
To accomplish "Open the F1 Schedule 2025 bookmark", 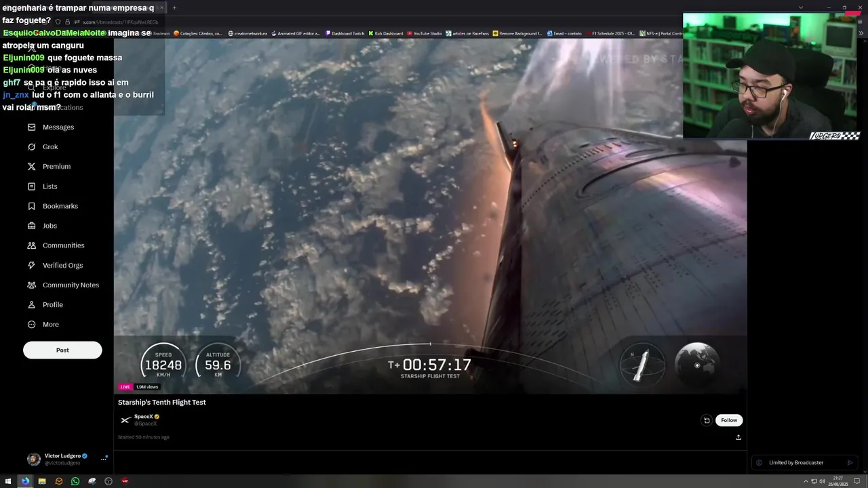I will (610, 33).
